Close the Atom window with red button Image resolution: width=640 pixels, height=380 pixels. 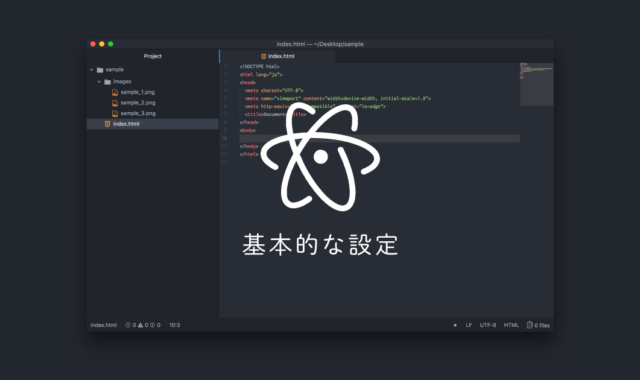coord(93,44)
